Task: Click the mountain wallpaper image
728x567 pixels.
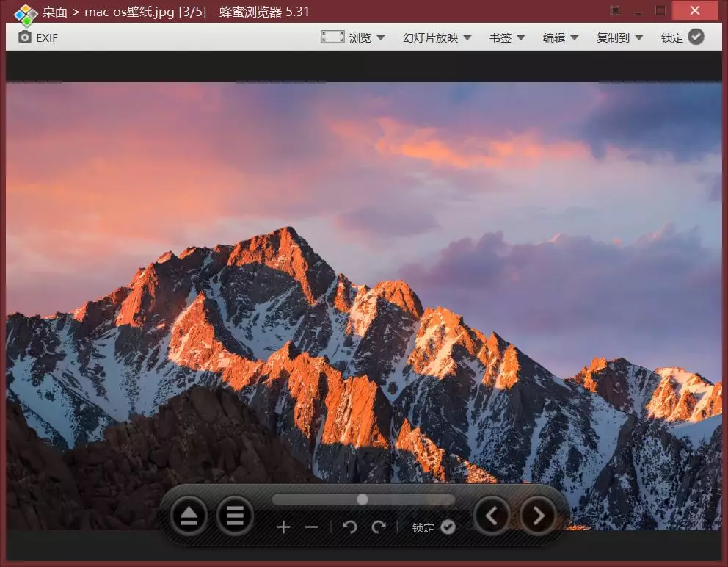Action: 363,306
